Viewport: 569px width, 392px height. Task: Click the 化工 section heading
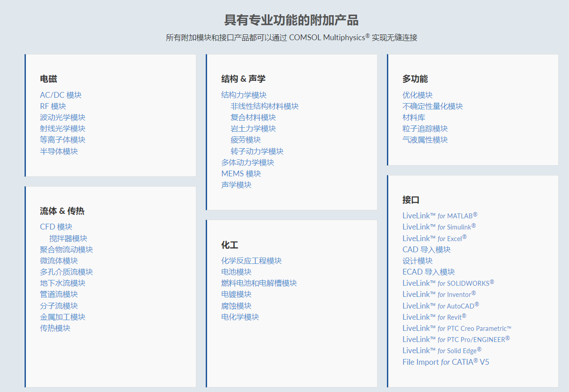[x=230, y=245]
